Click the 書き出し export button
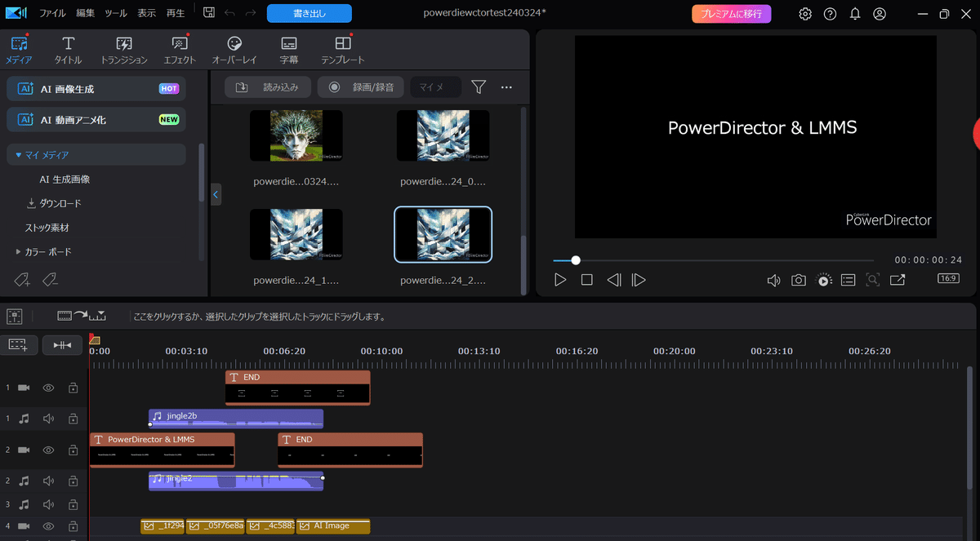The height and width of the screenshot is (541, 980). 310,13
